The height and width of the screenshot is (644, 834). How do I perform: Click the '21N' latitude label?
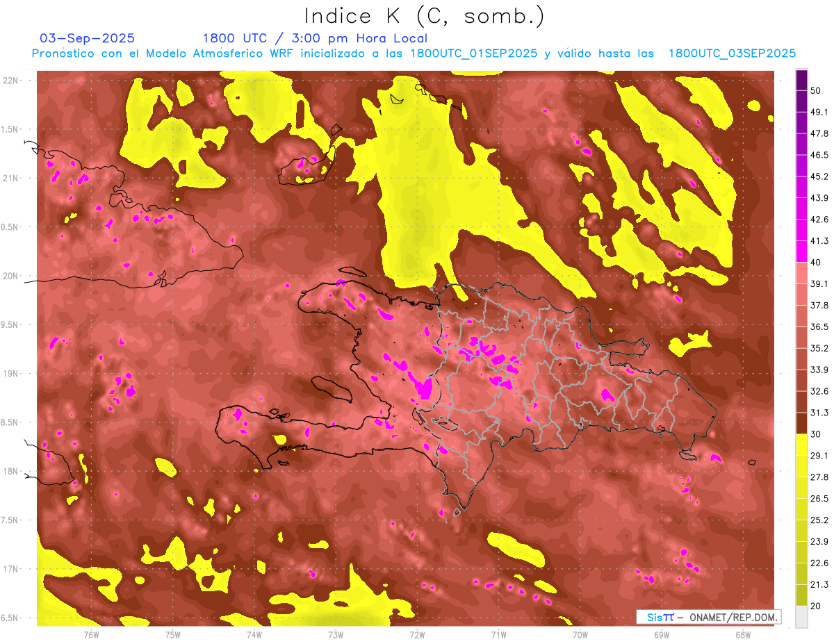click(10, 178)
